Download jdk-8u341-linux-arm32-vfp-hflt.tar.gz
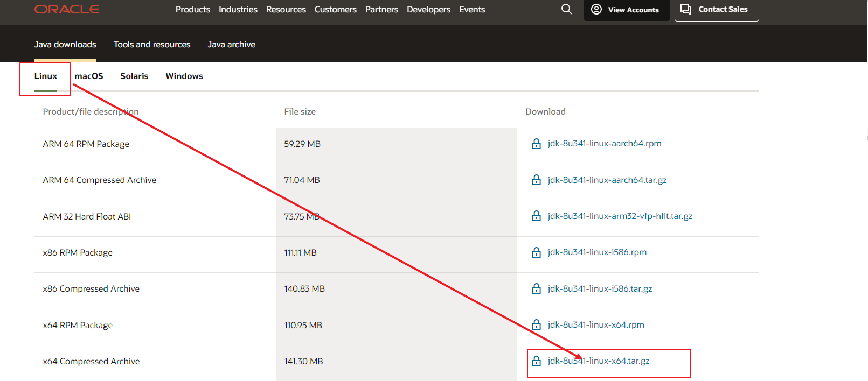This screenshot has width=868, height=381. pyautogui.click(x=620, y=216)
